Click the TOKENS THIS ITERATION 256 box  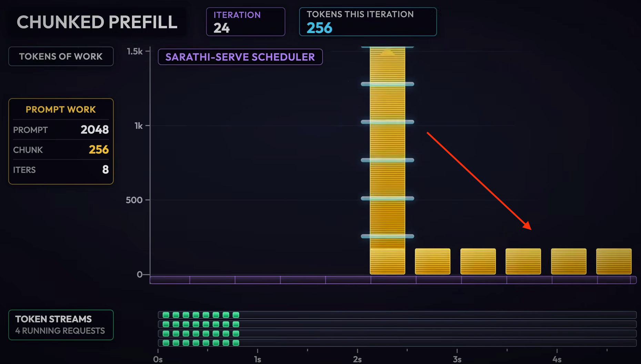[x=368, y=22]
